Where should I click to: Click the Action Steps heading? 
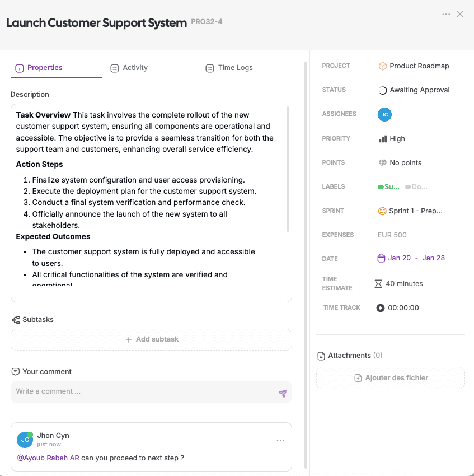click(39, 164)
